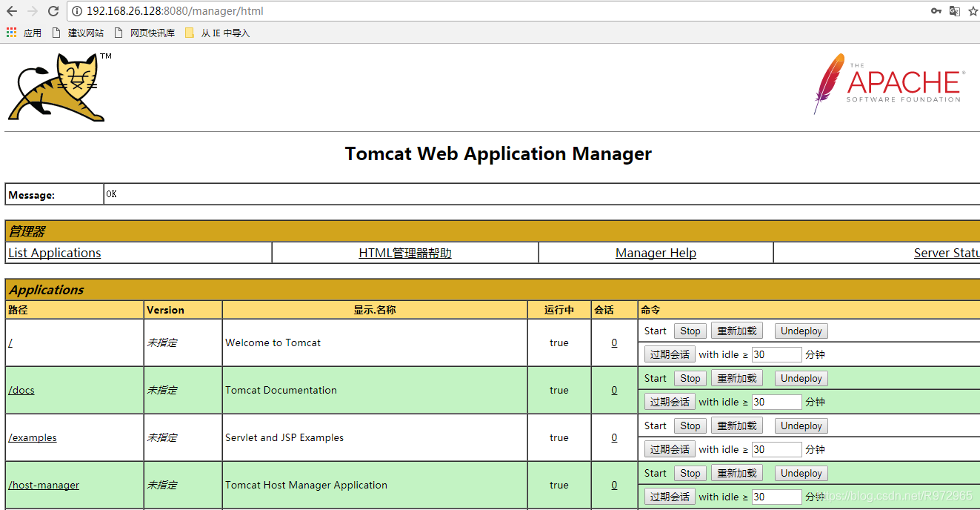Click the 'Tomcat Web Application Manager' heading
The image size is (980, 510).
click(499, 153)
